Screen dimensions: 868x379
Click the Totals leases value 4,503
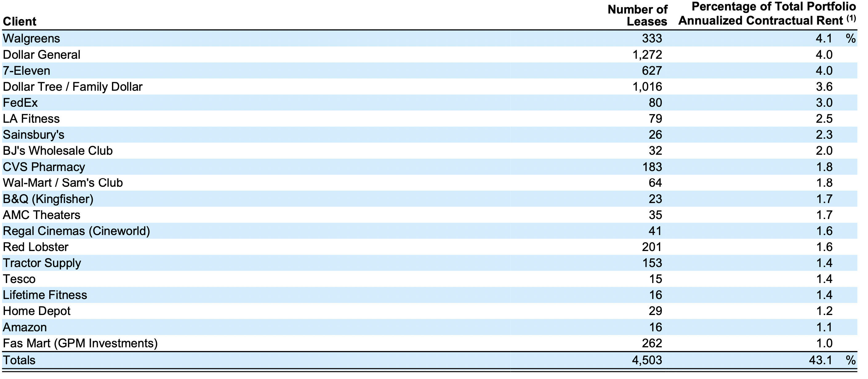pos(647,360)
